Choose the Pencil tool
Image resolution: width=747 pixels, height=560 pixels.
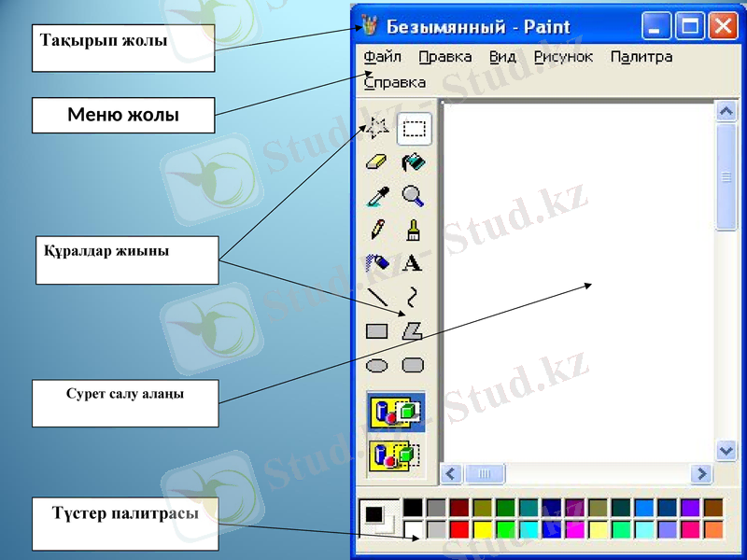377,230
